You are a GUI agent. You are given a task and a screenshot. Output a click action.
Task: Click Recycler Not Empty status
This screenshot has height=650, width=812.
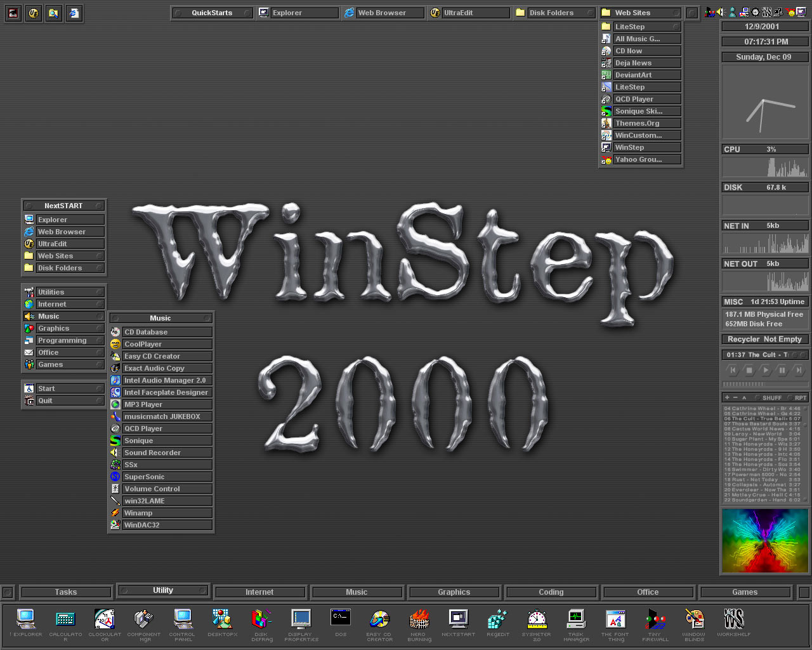point(765,340)
